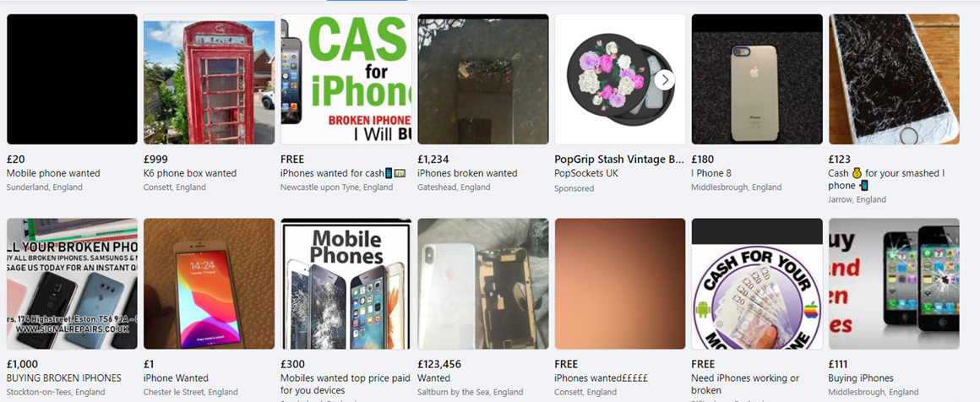Open the gold iPhone 8 photo

(758, 79)
